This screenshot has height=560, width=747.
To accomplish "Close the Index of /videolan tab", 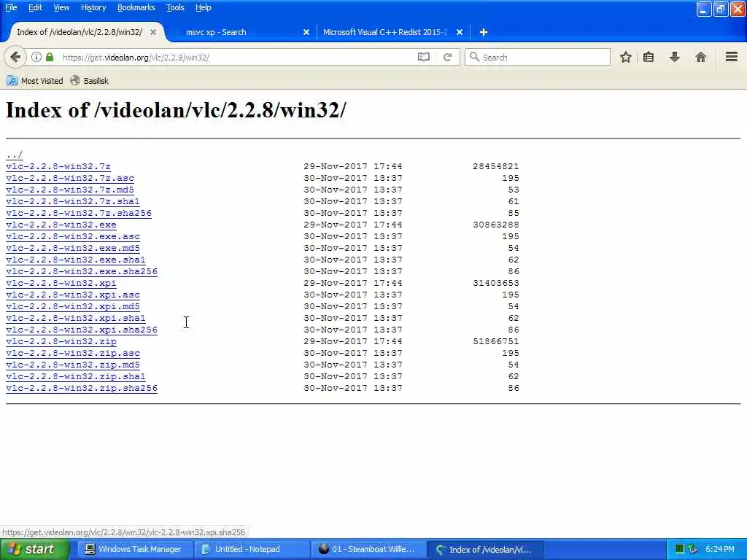I will coord(153,32).
